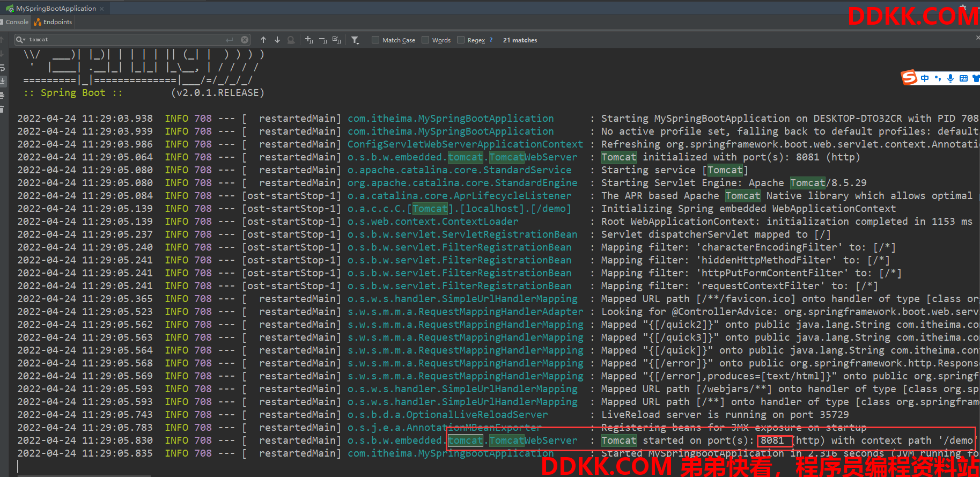Close the find bar with X

977,38
